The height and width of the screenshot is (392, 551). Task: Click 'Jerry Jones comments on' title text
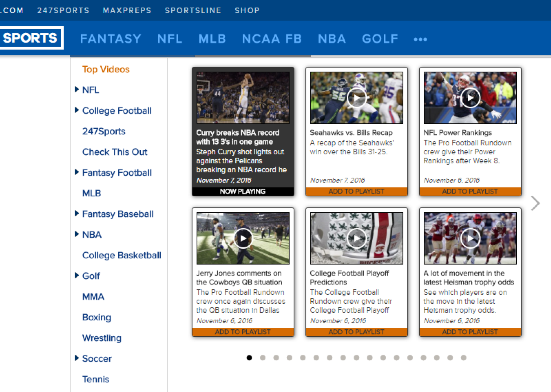click(x=239, y=273)
